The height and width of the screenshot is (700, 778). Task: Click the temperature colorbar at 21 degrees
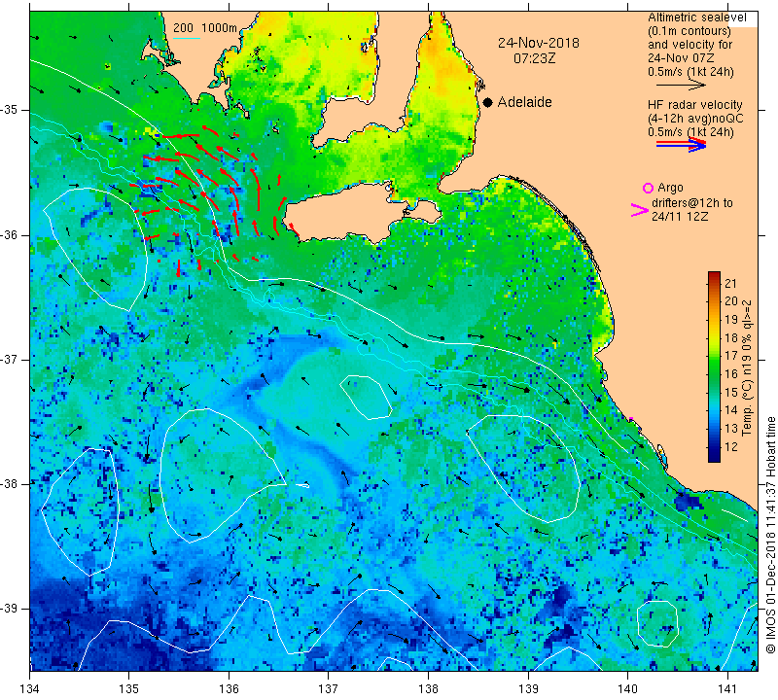point(714,283)
